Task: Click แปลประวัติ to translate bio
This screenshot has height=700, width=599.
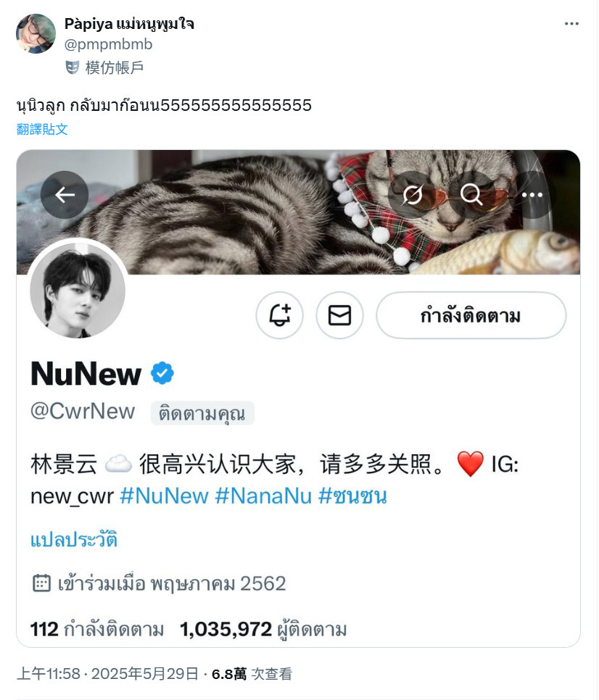Action: pyautogui.click(x=74, y=539)
